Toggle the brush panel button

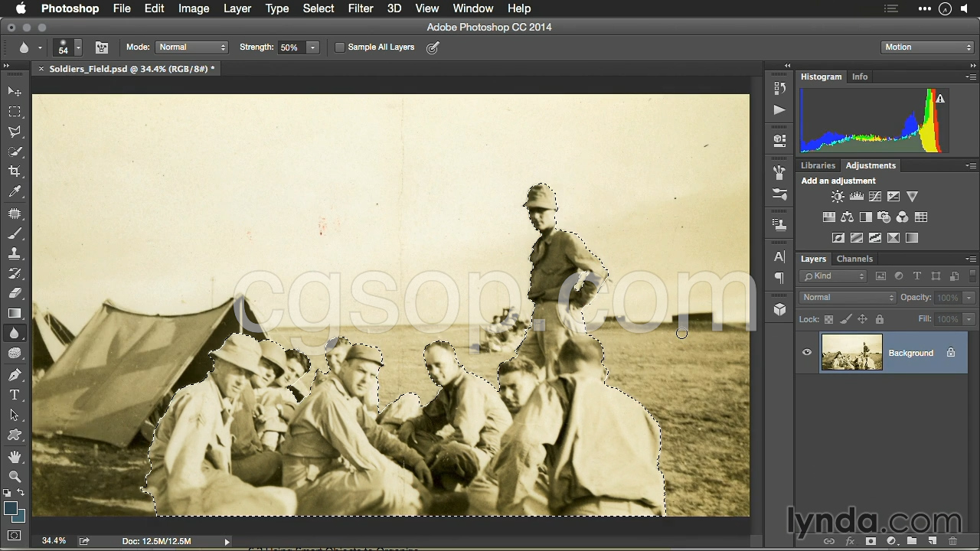coord(102,47)
